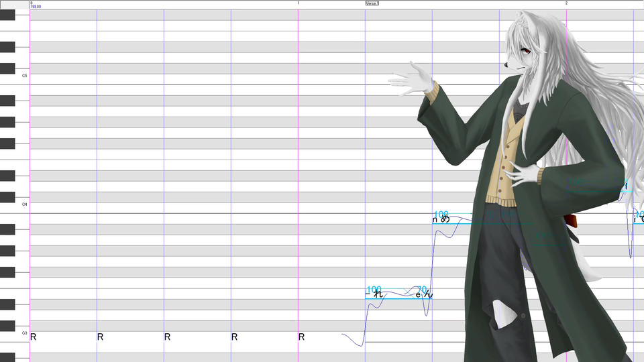This screenshot has height=362, width=644.
Task: Select the note with lyric 'e ん'
Action: tap(424, 294)
